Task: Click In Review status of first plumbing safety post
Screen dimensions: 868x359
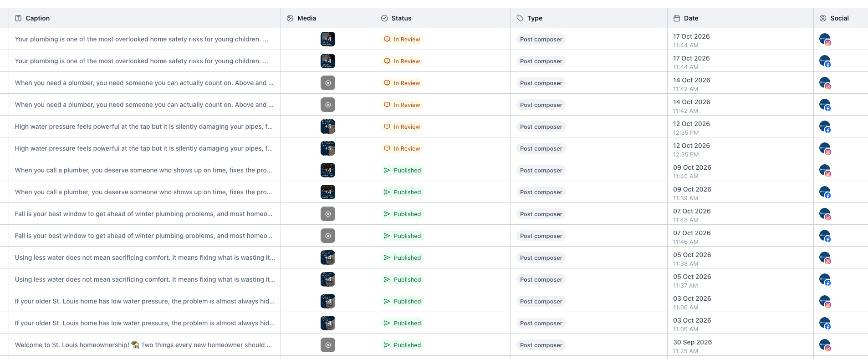Action: [402, 39]
